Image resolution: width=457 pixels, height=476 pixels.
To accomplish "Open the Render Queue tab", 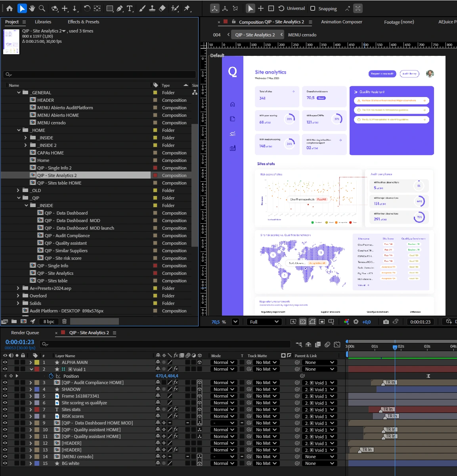I will click(x=25, y=333).
